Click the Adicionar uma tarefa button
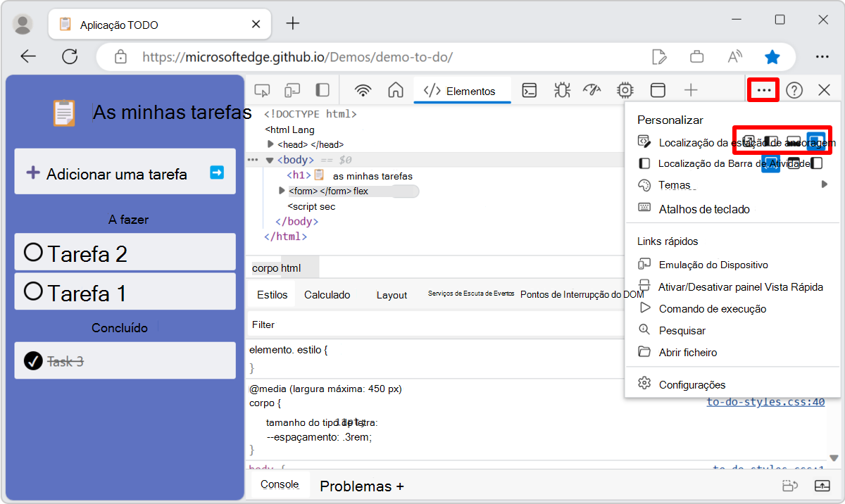Screen dimensions: 845x504 point(125,172)
